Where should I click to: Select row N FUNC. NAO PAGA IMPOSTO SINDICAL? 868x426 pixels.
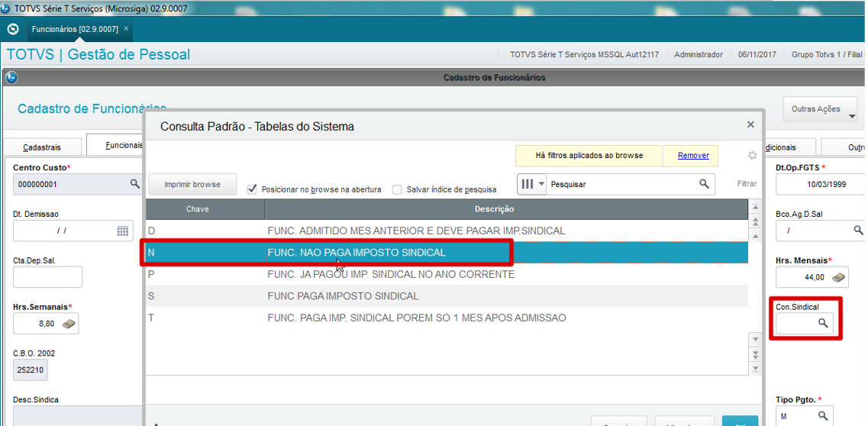pos(447,252)
